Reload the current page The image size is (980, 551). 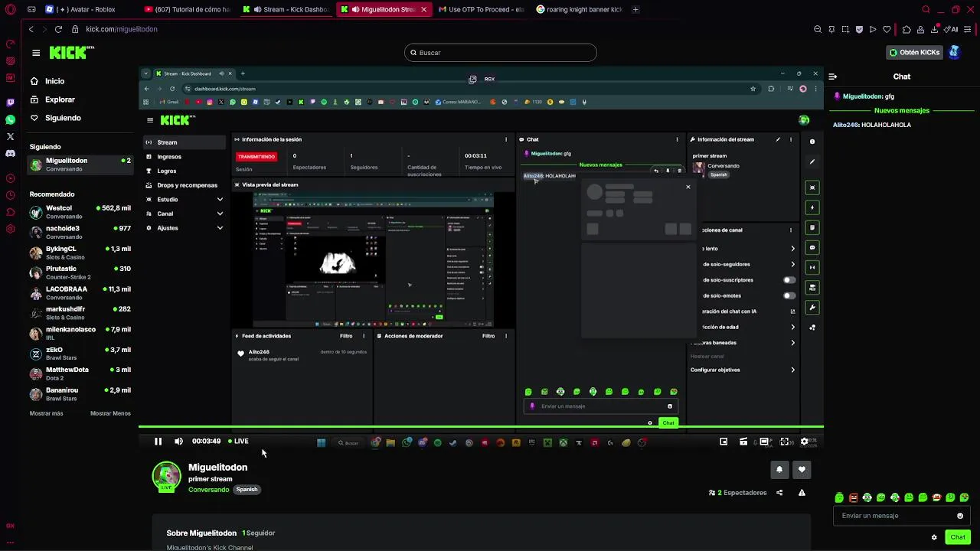point(58,29)
